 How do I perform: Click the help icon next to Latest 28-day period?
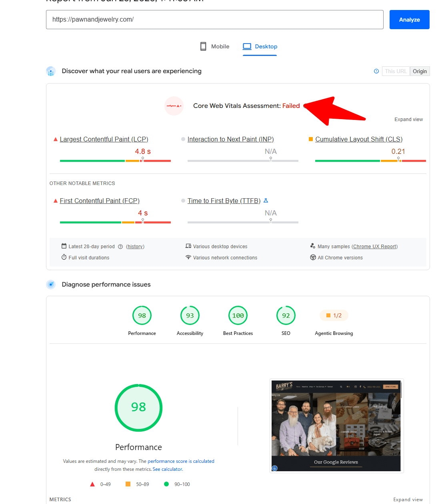click(x=120, y=247)
